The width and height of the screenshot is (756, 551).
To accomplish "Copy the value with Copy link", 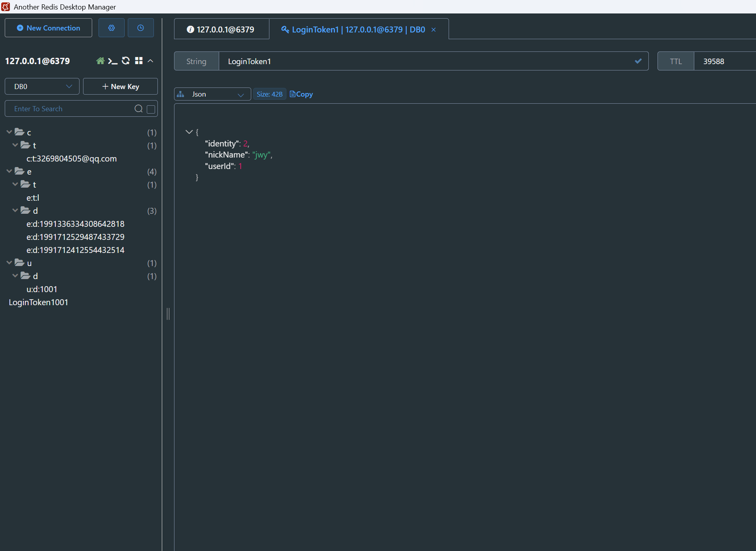I will [x=301, y=94].
